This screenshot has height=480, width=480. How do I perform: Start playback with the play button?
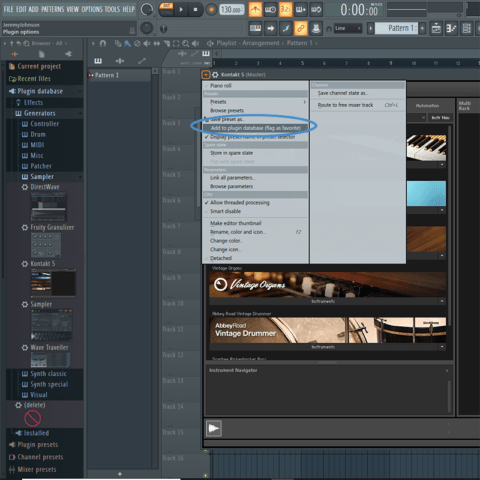pyautogui.click(x=181, y=10)
